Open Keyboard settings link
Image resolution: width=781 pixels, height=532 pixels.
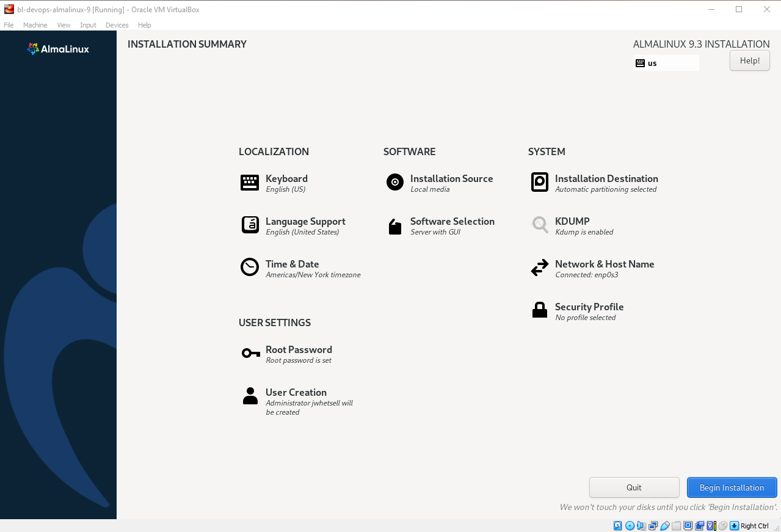286,178
